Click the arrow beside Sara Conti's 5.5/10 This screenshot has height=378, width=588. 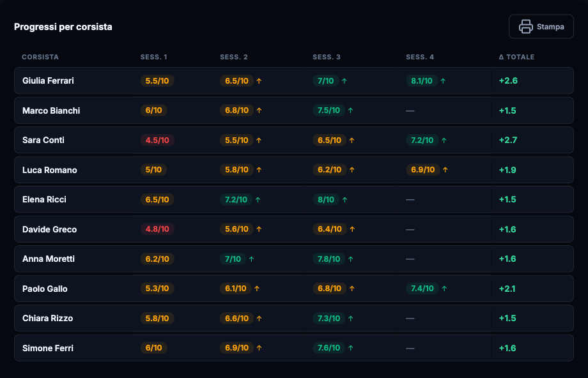pyautogui.click(x=259, y=140)
